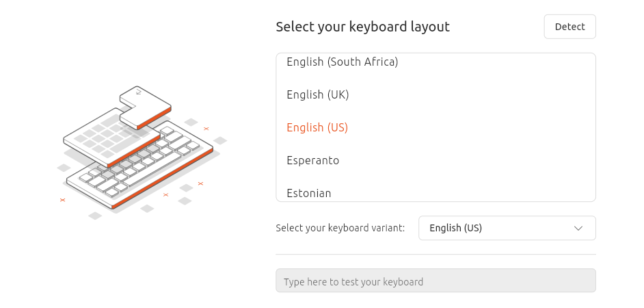Click the orange X mark at far left
The height and width of the screenshot is (308, 644).
click(62, 200)
